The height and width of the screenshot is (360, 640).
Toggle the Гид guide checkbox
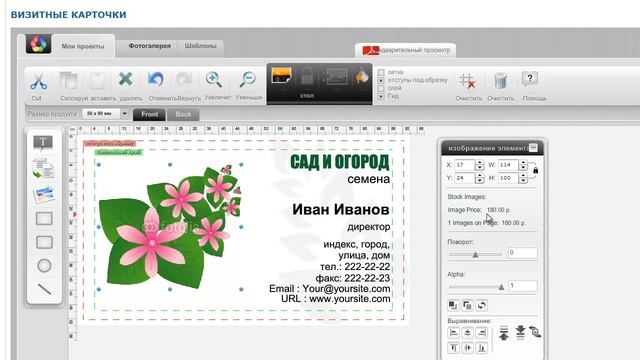(x=381, y=96)
